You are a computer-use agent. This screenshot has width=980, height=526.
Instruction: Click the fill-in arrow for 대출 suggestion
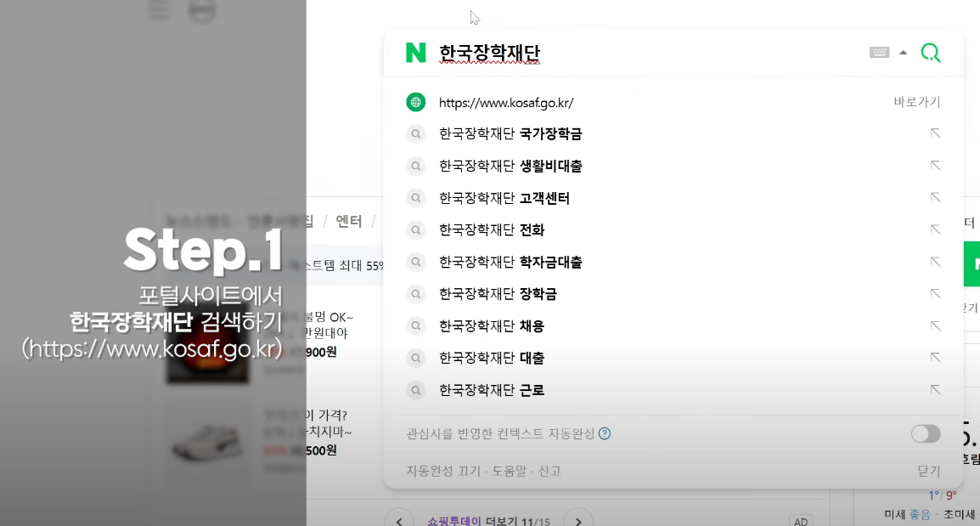click(x=935, y=357)
